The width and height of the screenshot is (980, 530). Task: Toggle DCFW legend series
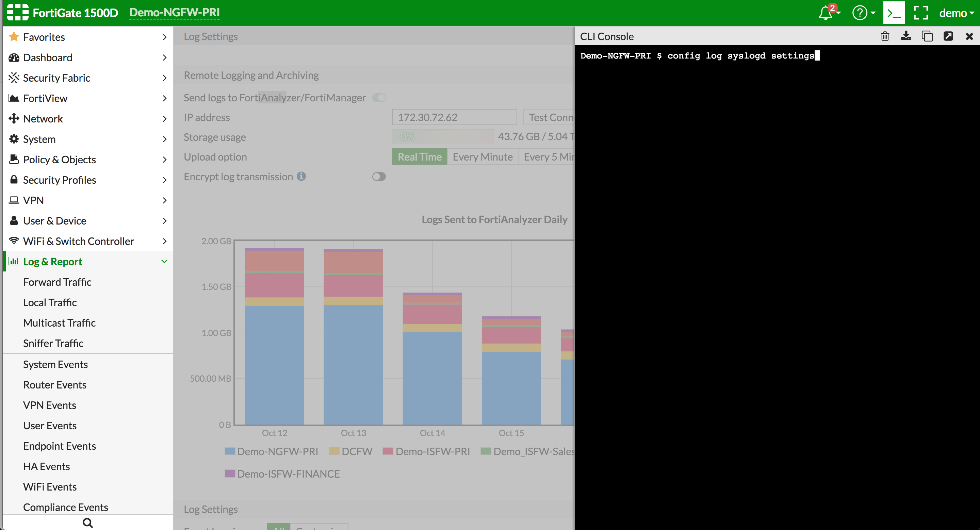point(350,451)
